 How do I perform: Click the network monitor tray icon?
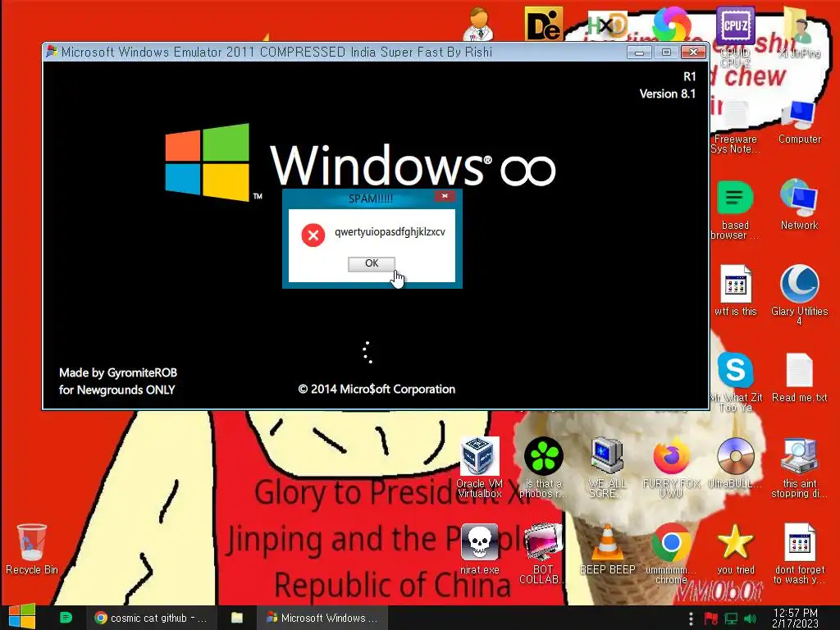coord(731,619)
